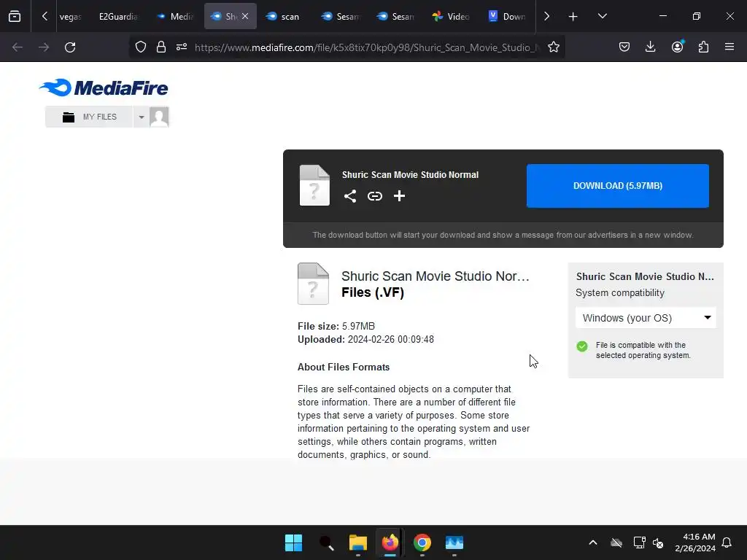This screenshot has width=747, height=560.
Task: Click the DOWNLOAD (5.97MB) button
Action: (x=617, y=186)
